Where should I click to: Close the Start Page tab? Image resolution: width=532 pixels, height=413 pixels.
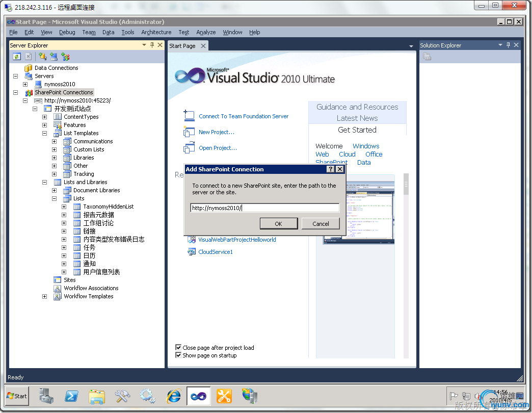pos(203,46)
